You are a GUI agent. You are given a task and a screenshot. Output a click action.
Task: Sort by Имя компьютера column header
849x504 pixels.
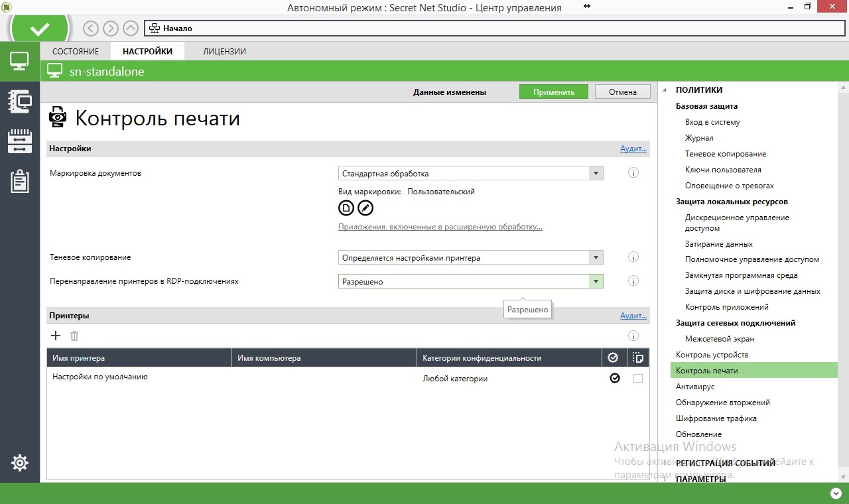324,358
